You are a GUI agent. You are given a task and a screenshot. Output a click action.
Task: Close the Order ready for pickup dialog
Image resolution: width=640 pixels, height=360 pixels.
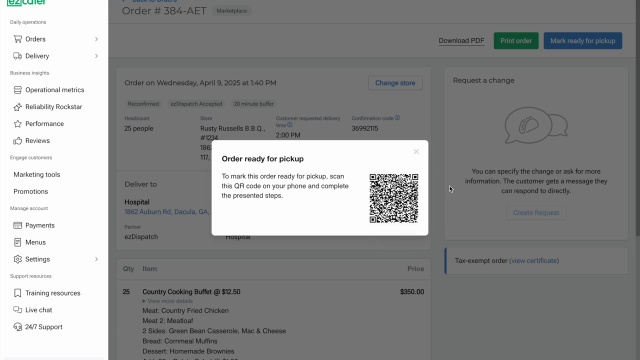(x=416, y=151)
